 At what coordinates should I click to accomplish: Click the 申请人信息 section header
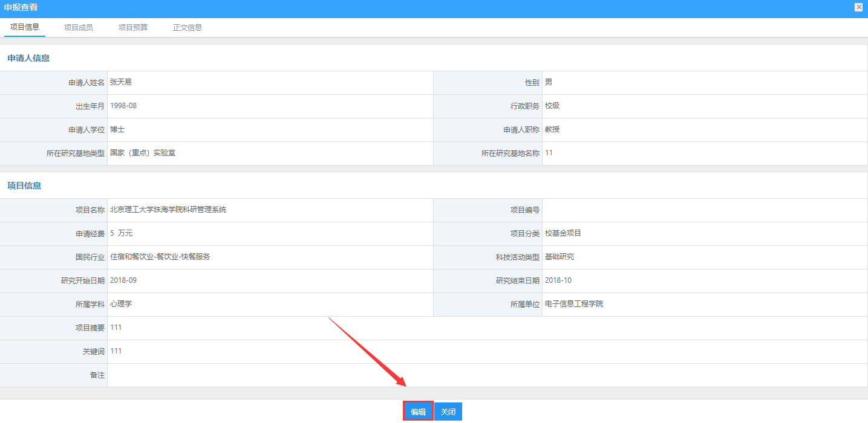28,59
